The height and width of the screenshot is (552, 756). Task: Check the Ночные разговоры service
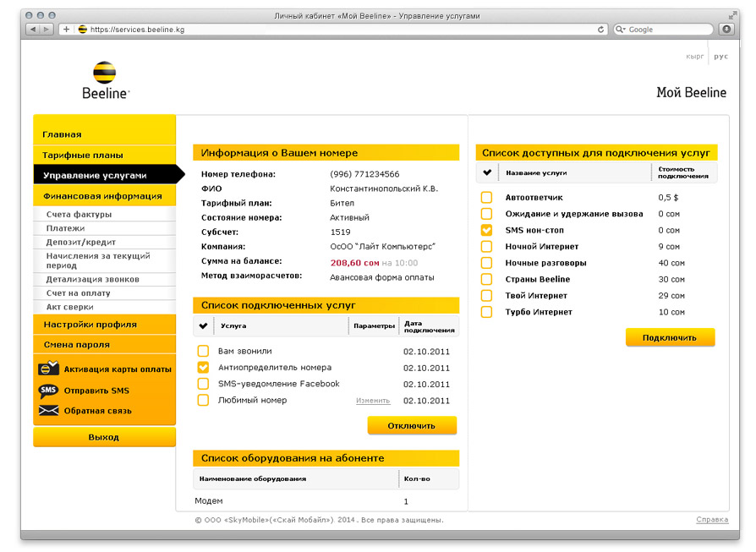point(487,263)
